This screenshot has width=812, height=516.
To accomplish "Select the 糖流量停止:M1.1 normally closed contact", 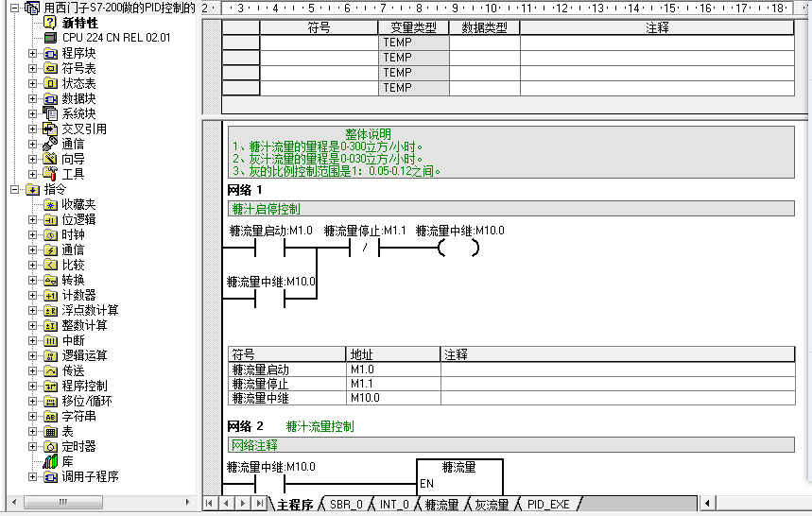I will pyautogui.click(x=364, y=249).
